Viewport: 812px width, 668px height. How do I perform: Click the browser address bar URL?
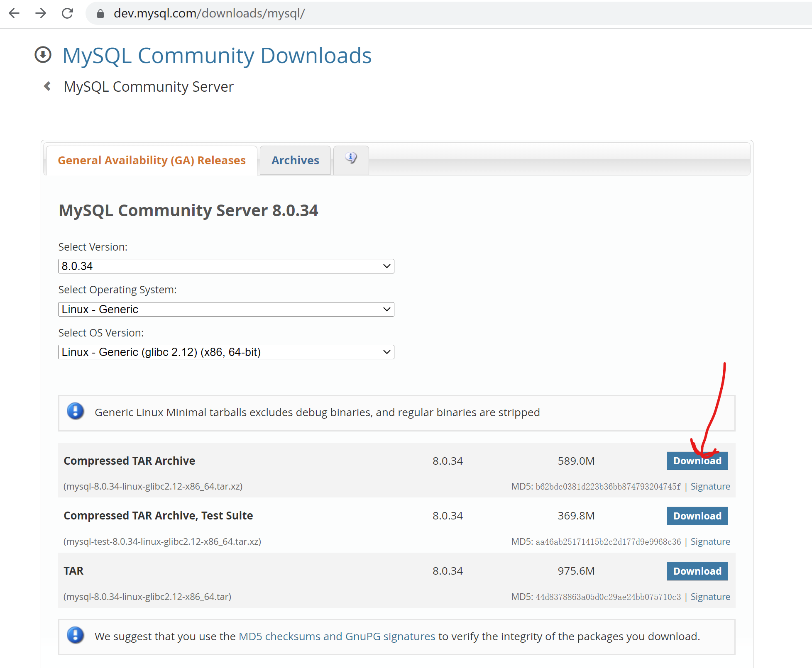click(x=209, y=13)
